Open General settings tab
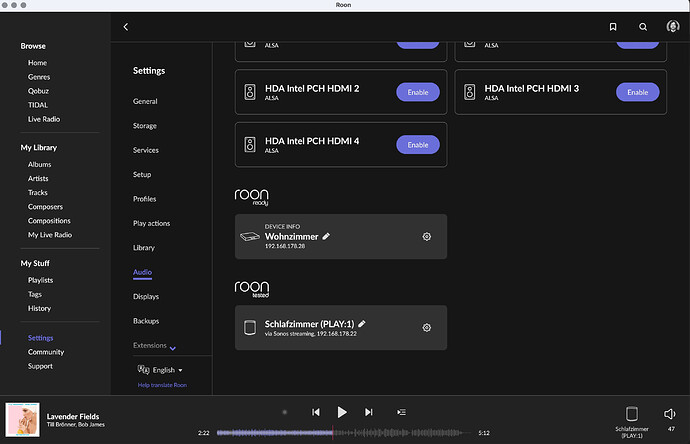The image size is (690, 444). tap(145, 101)
